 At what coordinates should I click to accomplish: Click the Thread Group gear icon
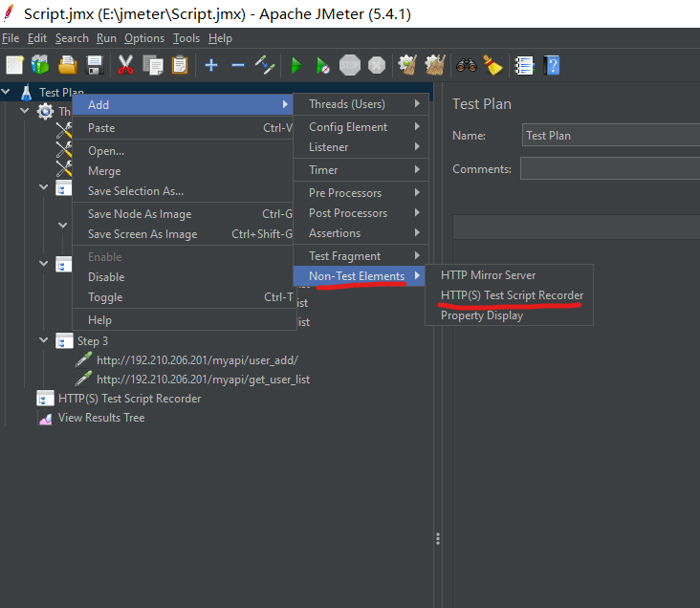coord(45,111)
